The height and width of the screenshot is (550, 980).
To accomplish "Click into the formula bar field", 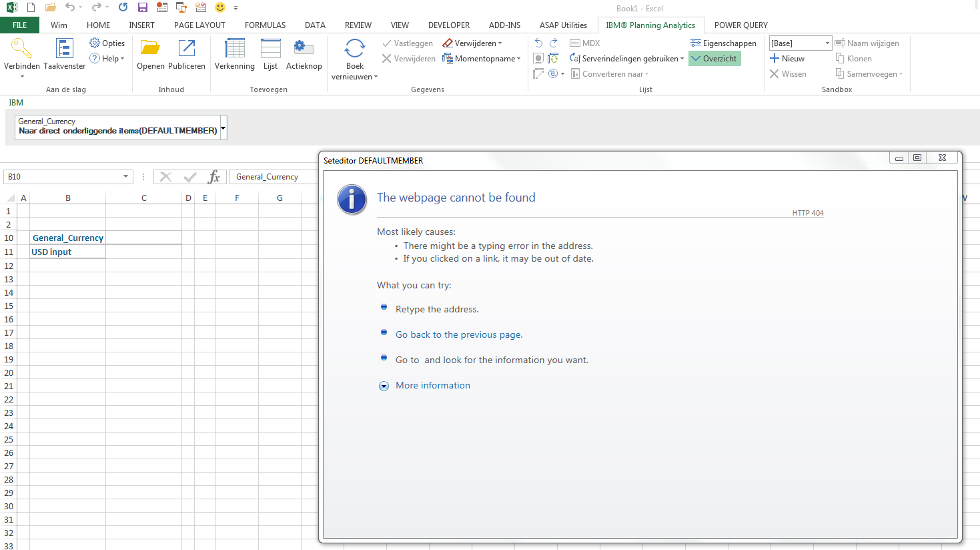I will pyautogui.click(x=274, y=177).
